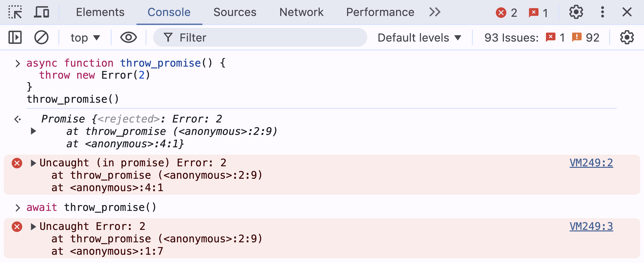Open DevTools settings gear in top bar
This screenshot has height=263, width=644.
point(576,12)
